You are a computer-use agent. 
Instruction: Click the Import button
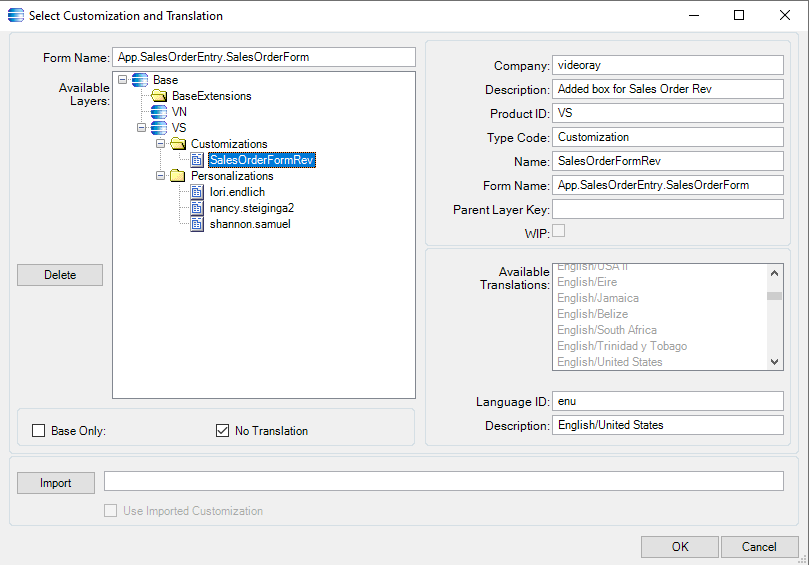pos(56,483)
